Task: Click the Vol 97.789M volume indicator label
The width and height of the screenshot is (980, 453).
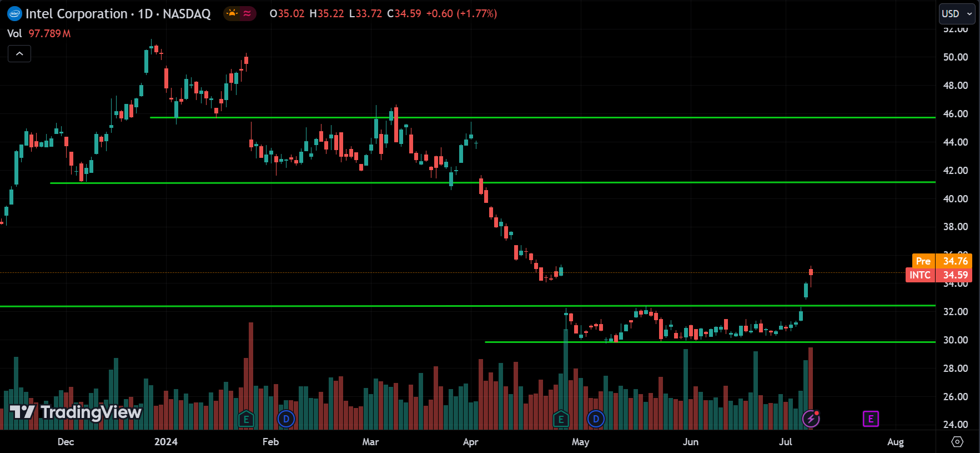Action: [39, 33]
